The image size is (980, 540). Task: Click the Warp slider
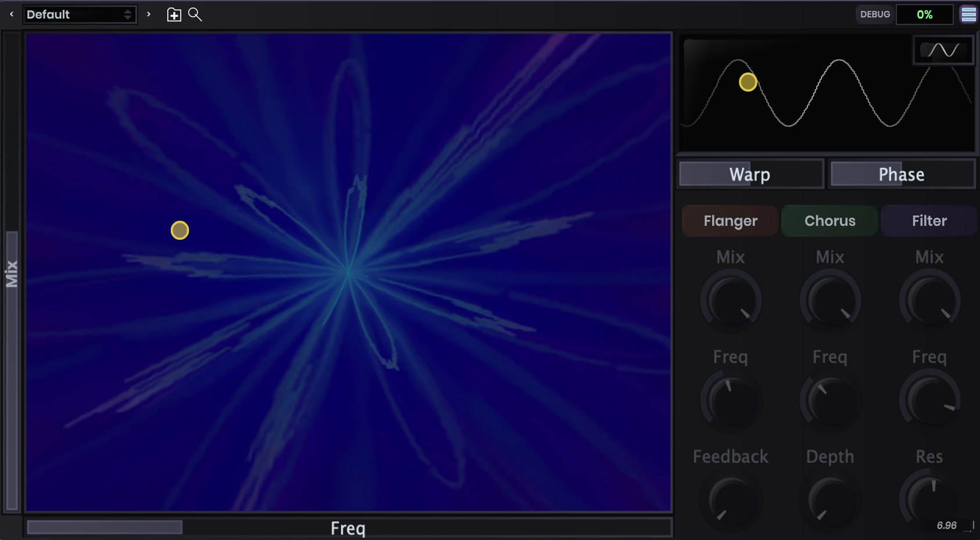point(751,174)
